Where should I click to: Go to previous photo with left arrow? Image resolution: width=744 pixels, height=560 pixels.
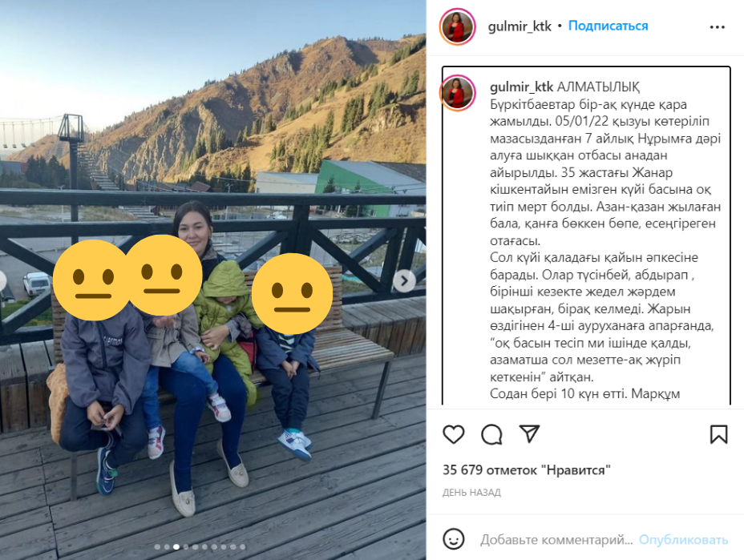2,281
